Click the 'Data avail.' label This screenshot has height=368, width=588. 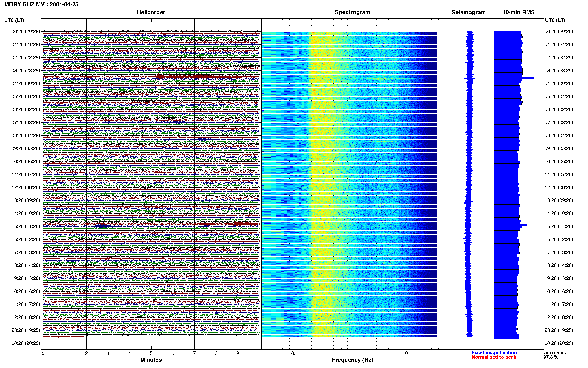(x=554, y=353)
